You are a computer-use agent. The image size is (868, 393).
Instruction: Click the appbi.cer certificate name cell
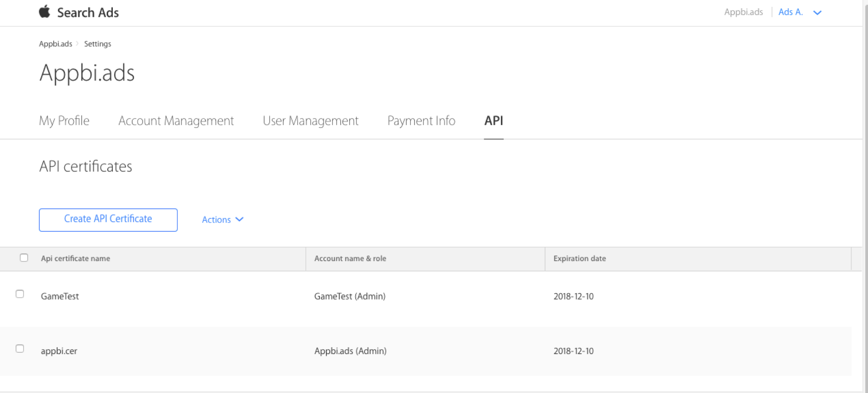59,351
